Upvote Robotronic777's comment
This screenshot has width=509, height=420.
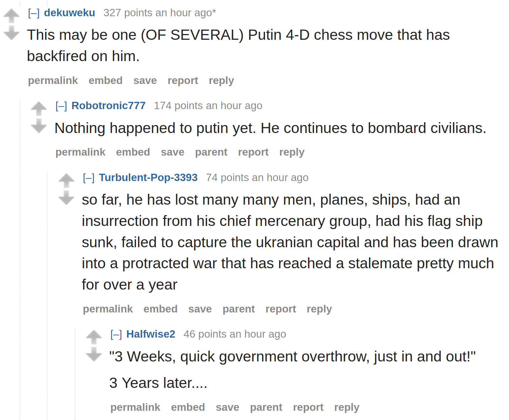point(39,108)
